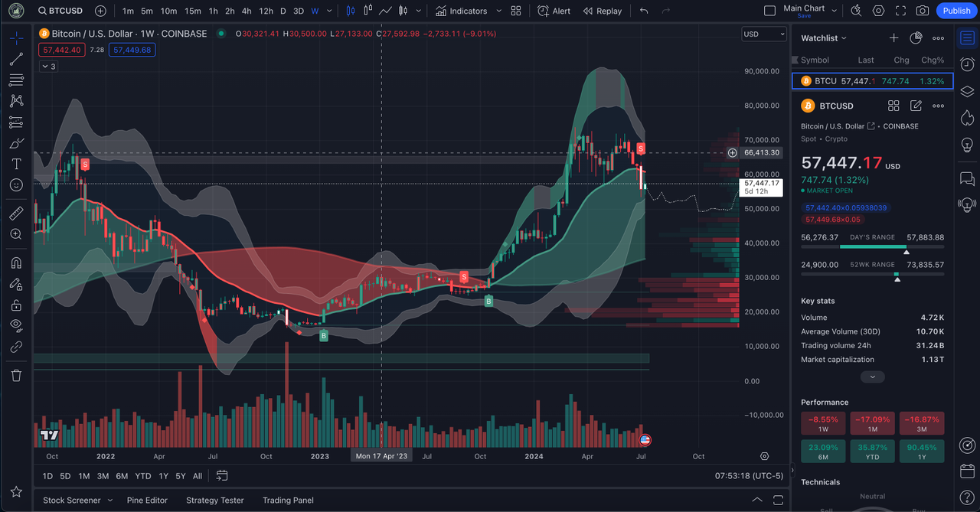Screen dimensions: 980x512
Task: Select the ruler measure tool
Action: 16,213
